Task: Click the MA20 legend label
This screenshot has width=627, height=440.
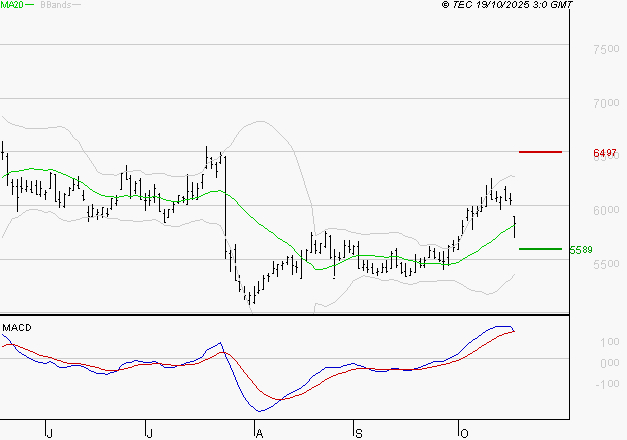Action: [12, 5]
